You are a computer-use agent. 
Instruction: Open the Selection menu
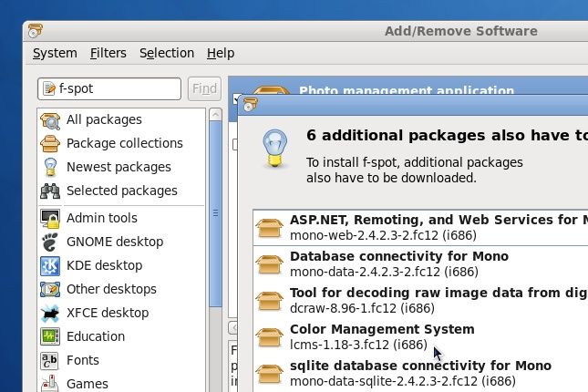point(166,53)
